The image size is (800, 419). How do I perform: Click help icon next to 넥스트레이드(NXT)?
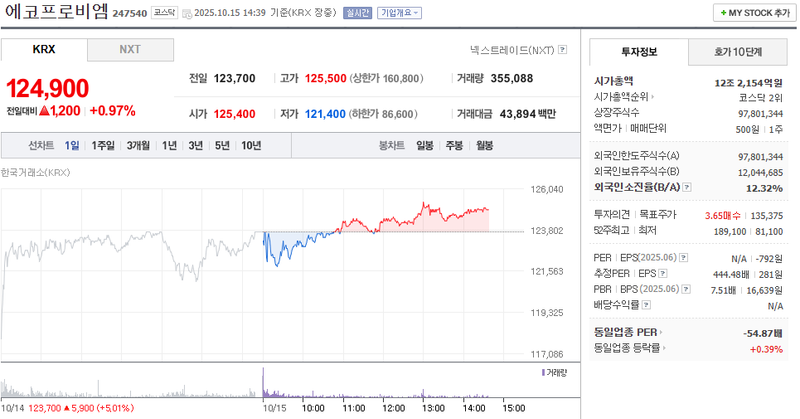(563, 49)
